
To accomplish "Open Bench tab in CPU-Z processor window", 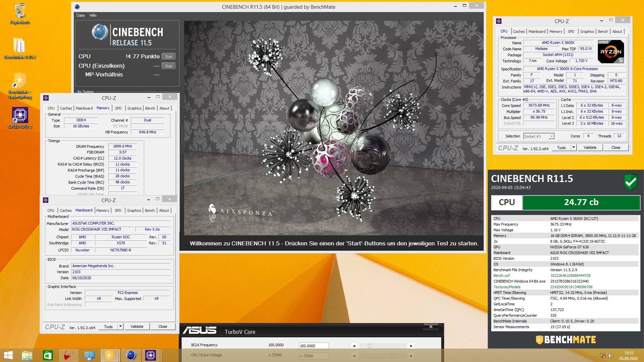I will point(603,32).
